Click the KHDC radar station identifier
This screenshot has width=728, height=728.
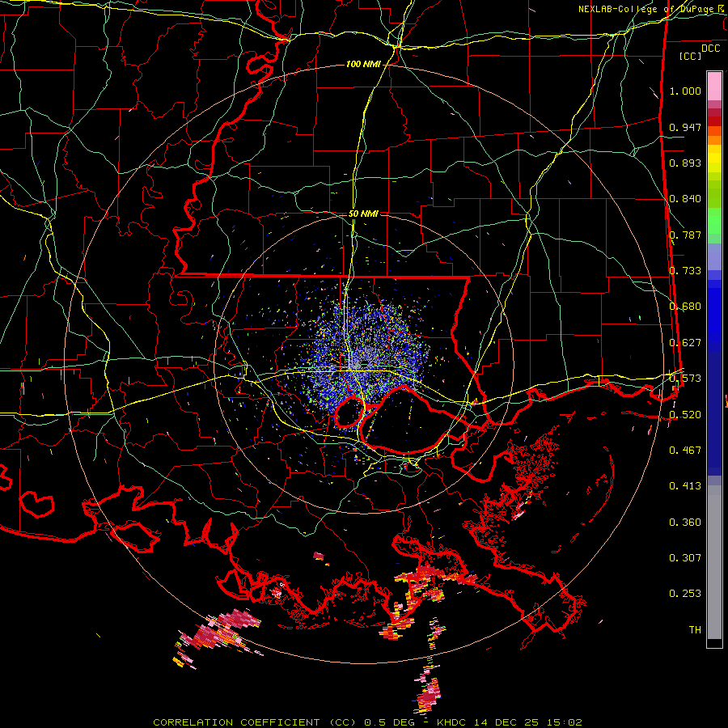point(453,722)
